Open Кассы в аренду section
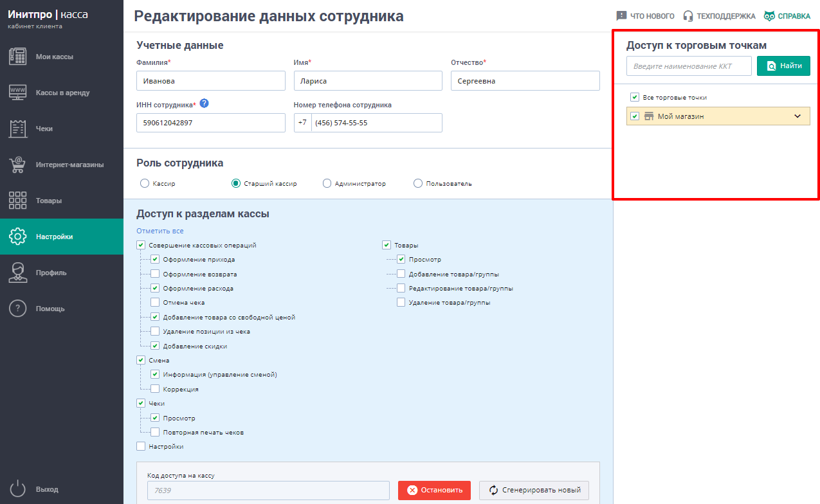 (63, 93)
